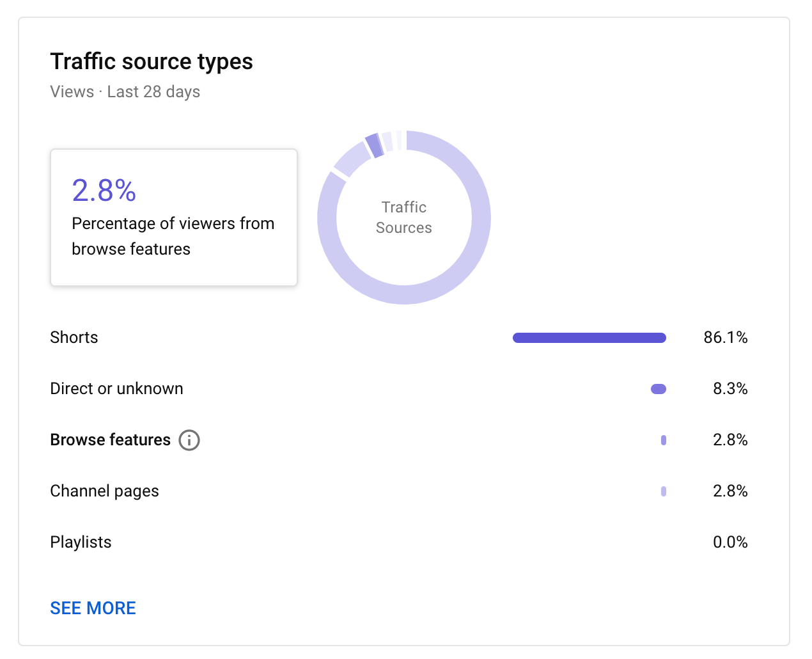Click the Direct or unknown bar
The height and width of the screenshot is (659, 812).
[x=659, y=389]
